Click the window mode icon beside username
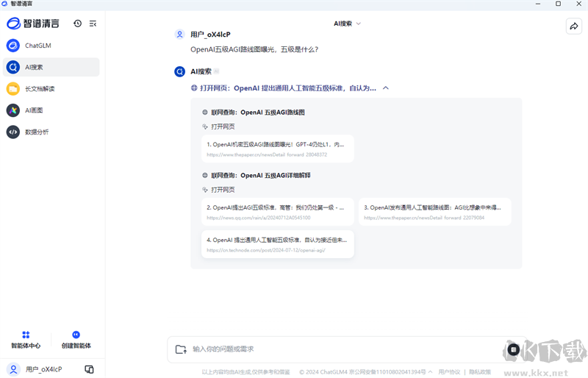The width and height of the screenshot is (588, 378). point(89,369)
